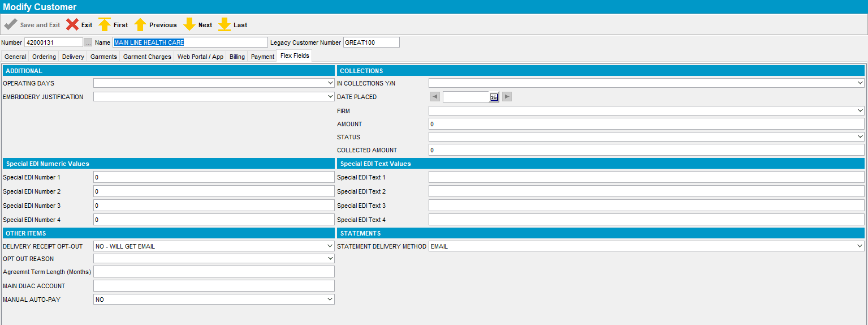Click the Previous record up arrow

coord(140,25)
